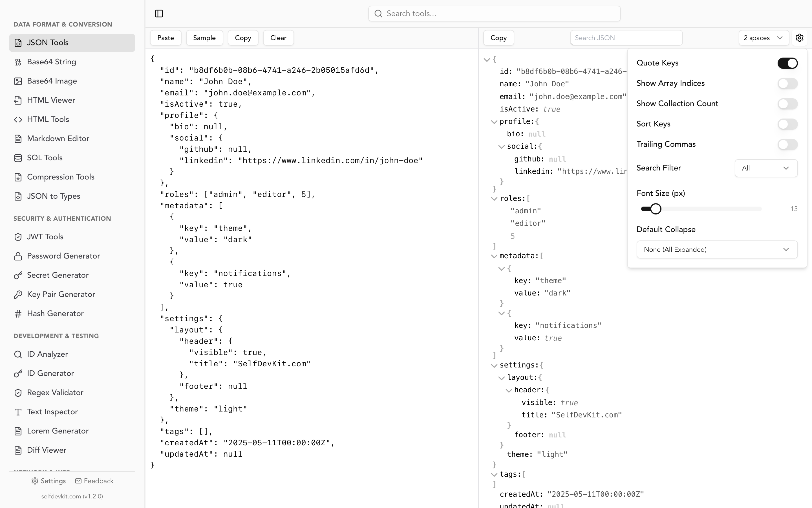Collapse the header node
This screenshot has width=812, height=508.
(x=509, y=390)
